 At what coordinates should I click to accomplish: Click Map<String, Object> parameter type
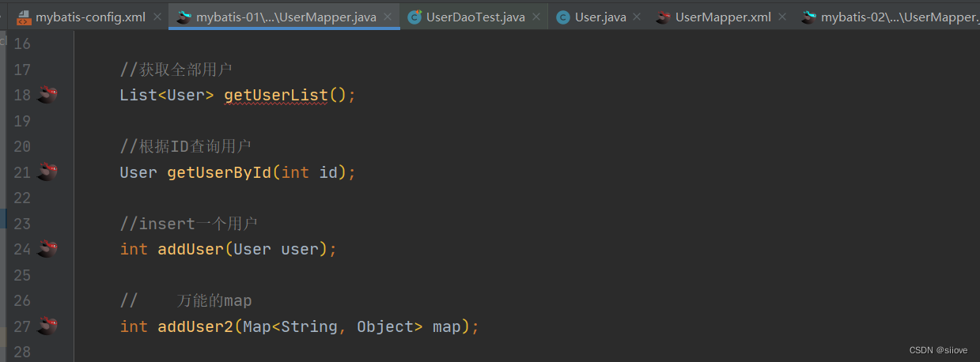point(333,326)
